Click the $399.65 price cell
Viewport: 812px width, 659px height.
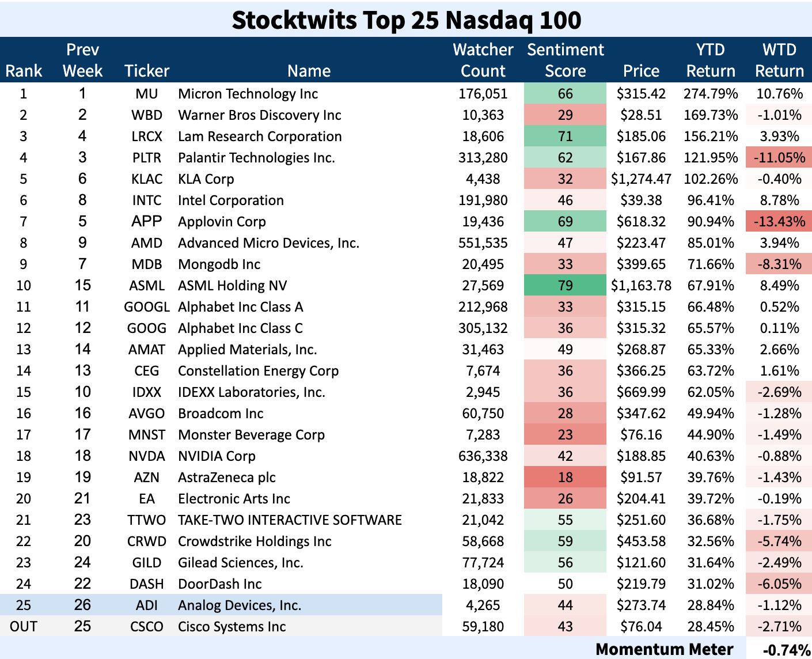(x=641, y=264)
